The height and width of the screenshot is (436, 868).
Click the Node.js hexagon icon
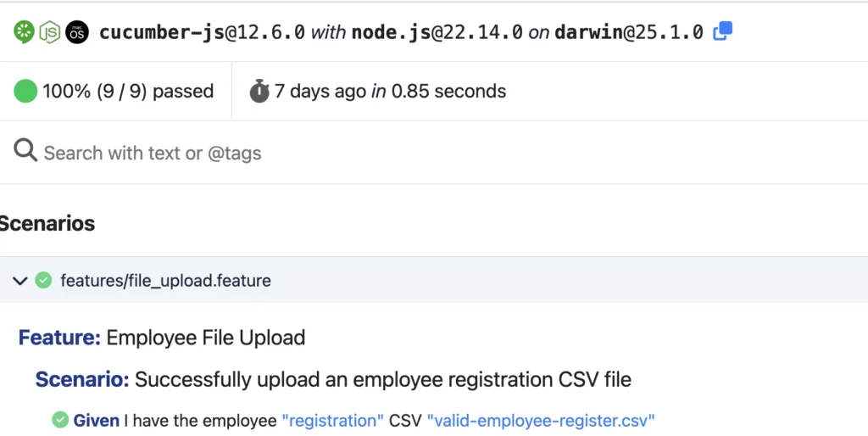point(51,32)
